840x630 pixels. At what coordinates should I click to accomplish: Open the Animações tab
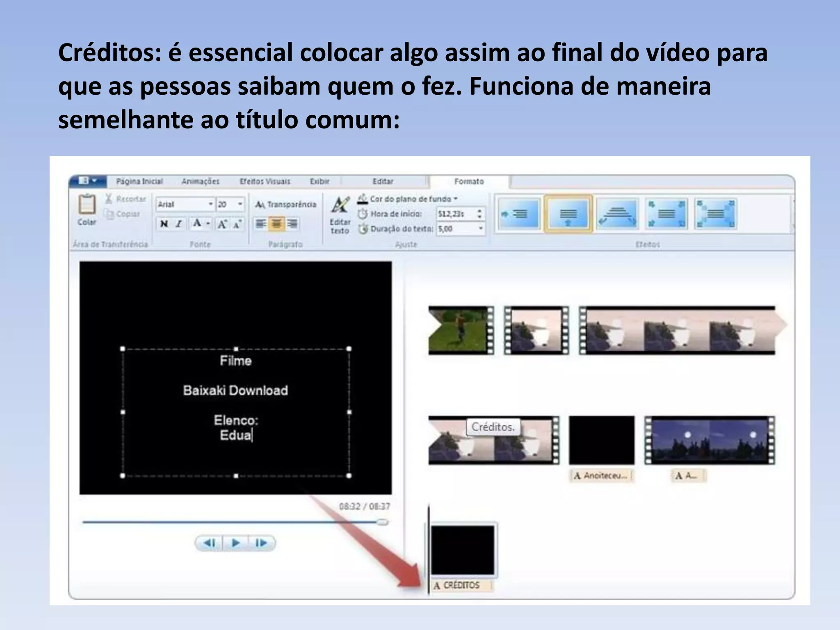[201, 181]
